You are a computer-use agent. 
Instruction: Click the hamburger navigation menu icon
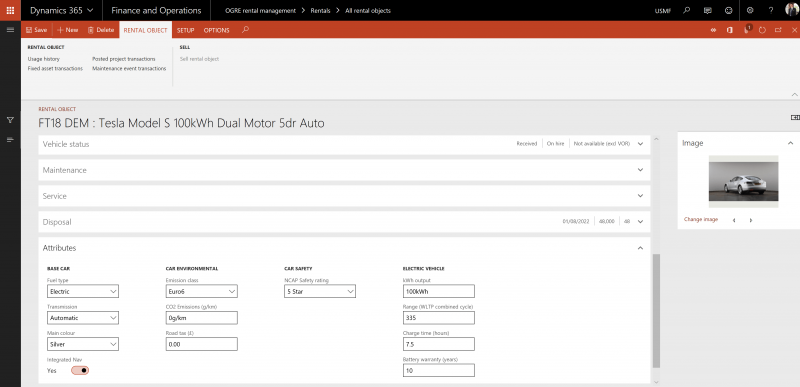pos(10,30)
